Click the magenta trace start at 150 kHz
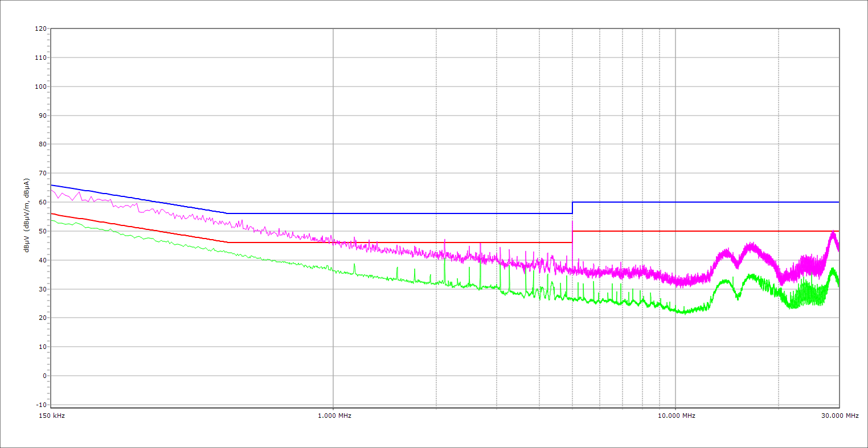 pos(52,190)
